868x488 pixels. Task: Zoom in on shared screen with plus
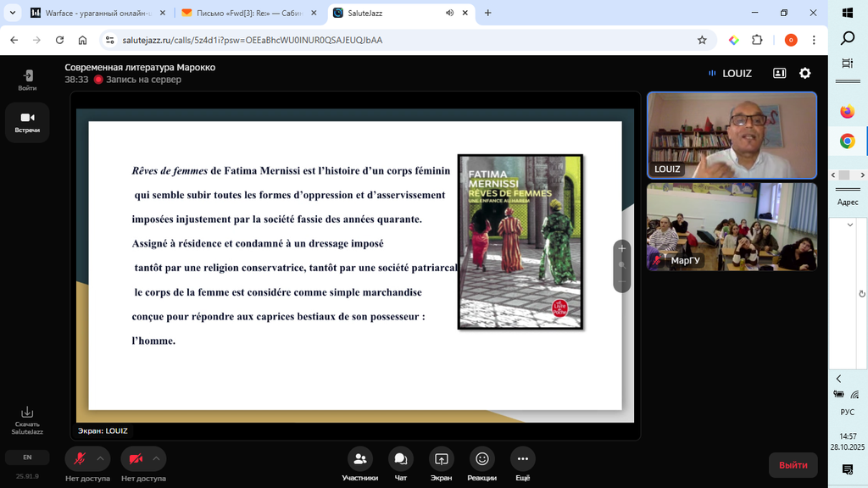(622, 249)
